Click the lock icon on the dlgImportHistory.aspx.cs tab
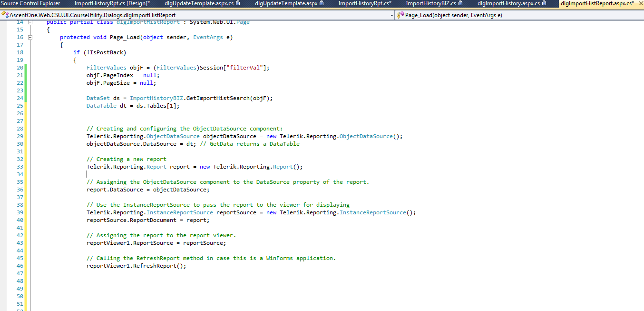This screenshot has height=311, width=644. coord(544,3)
